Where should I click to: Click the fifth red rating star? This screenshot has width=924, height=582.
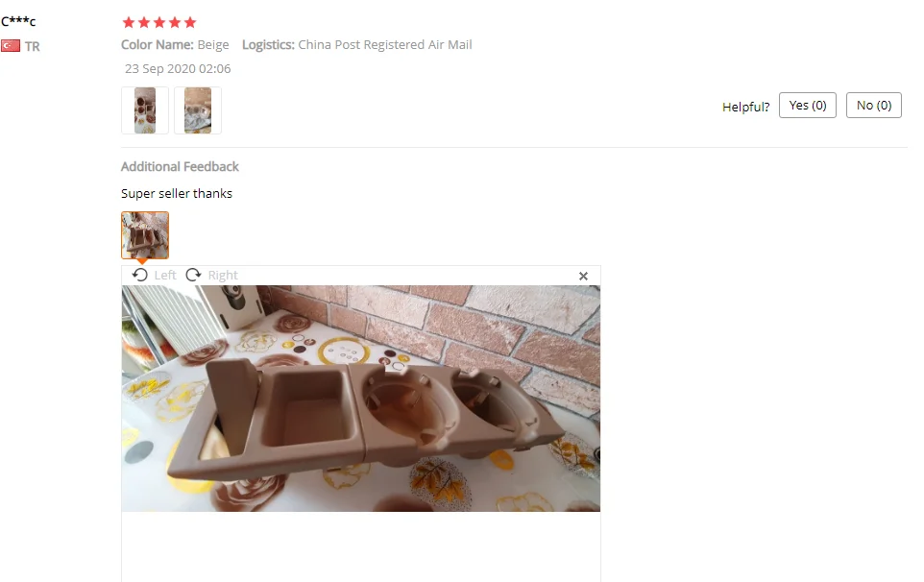[x=190, y=22]
